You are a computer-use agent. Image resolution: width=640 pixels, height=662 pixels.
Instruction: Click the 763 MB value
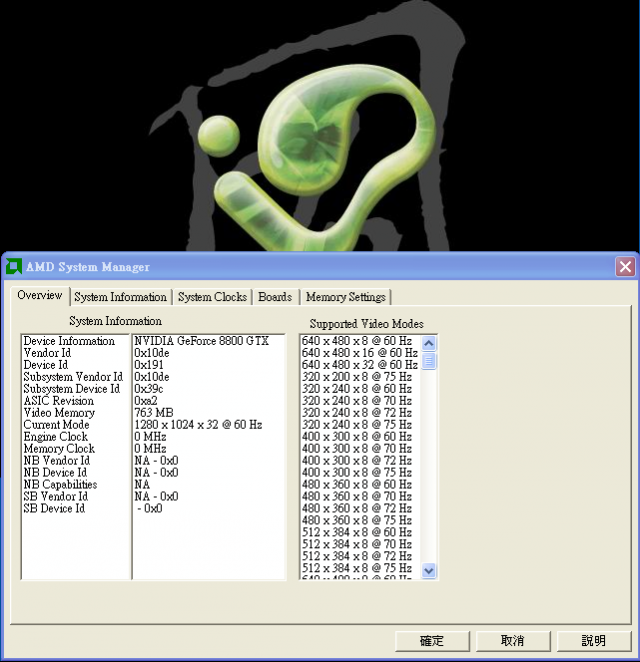154,412
